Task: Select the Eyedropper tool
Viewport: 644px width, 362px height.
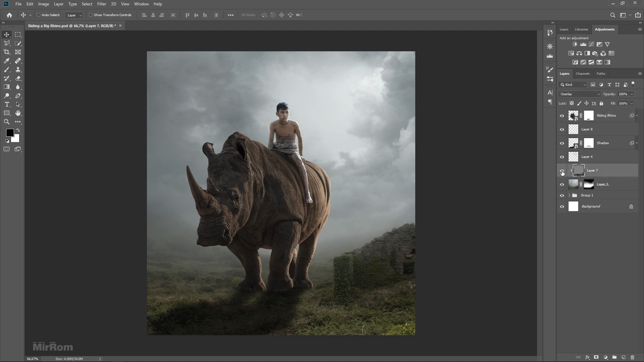Action: [x=7, y=61]
